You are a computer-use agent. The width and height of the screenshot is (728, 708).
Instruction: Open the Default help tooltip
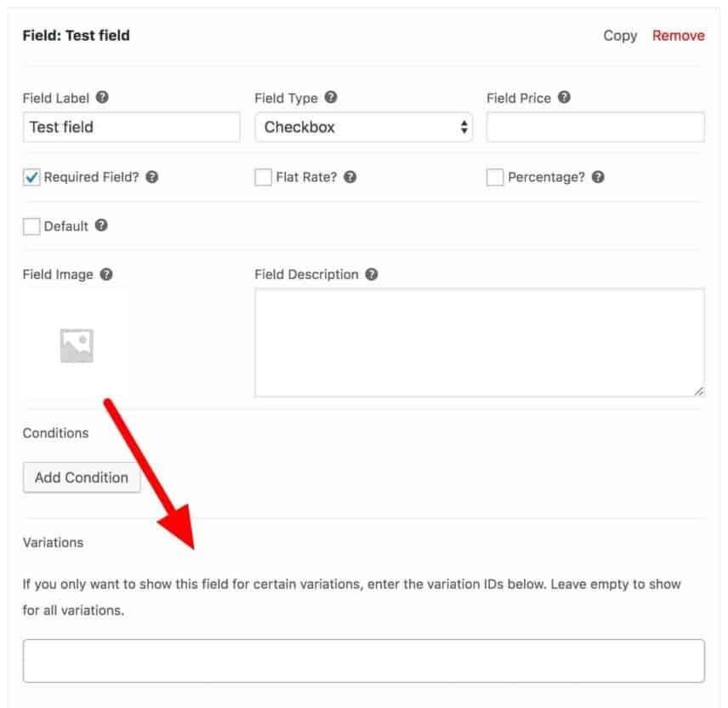point(100,226)
